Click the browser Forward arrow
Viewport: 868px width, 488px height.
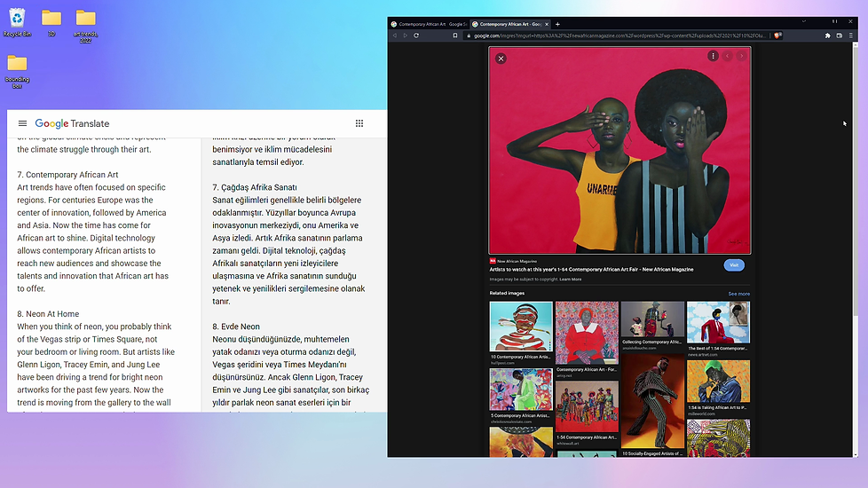click(x=406, y=35)
